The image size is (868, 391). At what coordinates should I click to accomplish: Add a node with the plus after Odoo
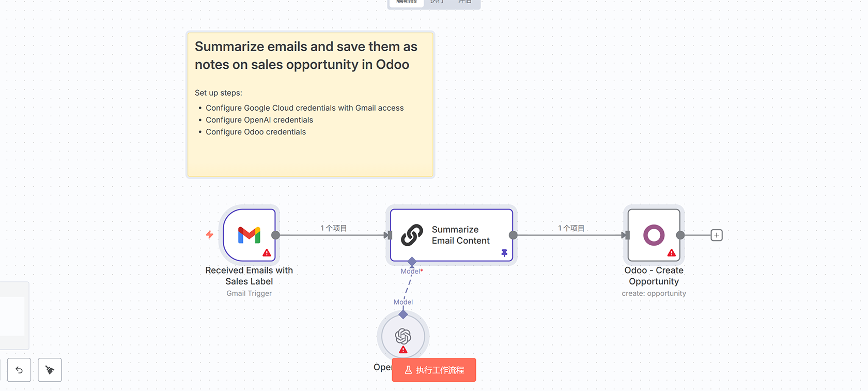[717, 235]
